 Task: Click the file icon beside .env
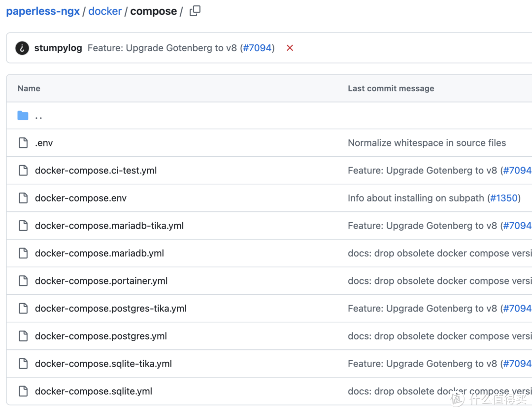tap(23, 143)
